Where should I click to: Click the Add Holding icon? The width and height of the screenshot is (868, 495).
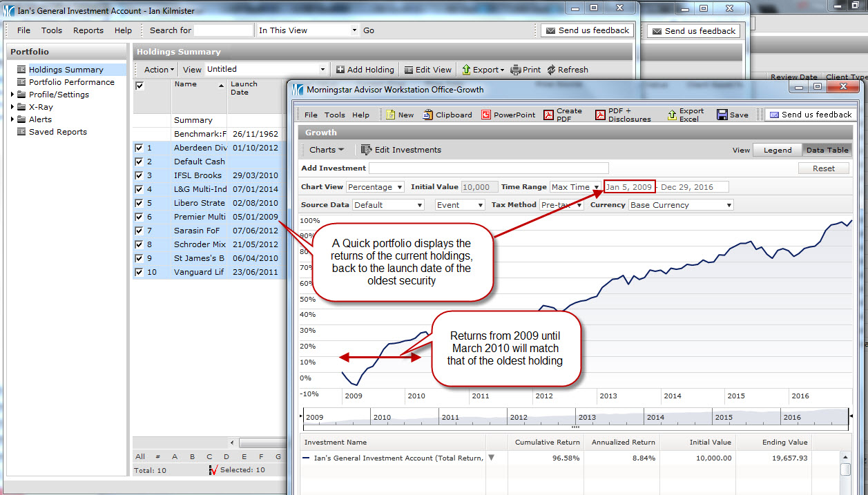click(x=340, y=70)
